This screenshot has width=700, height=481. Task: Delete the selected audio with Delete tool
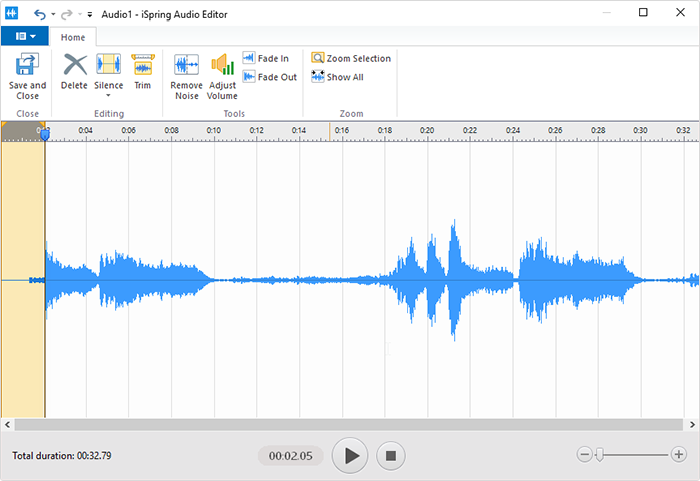pyautogui.click(x=75, y=72)
